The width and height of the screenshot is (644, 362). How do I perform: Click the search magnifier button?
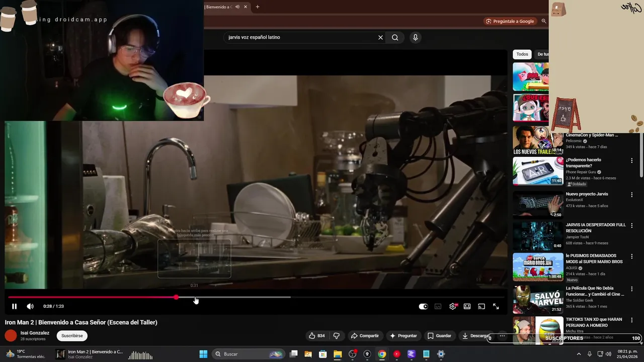[x=395, y=37]
